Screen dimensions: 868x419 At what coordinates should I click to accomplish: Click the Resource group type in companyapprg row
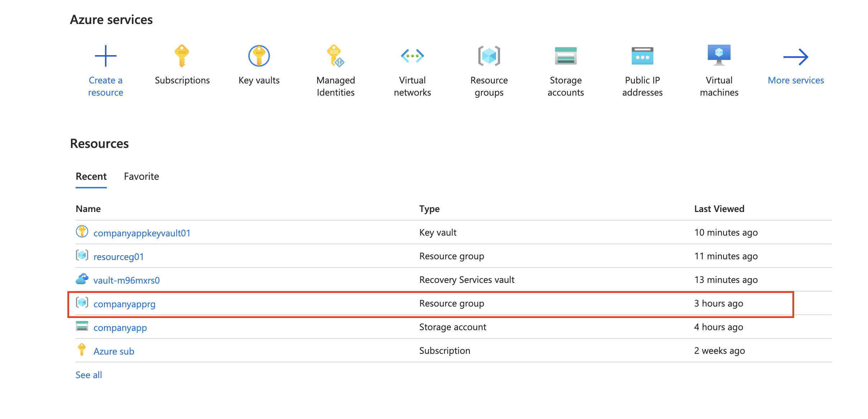452,303
